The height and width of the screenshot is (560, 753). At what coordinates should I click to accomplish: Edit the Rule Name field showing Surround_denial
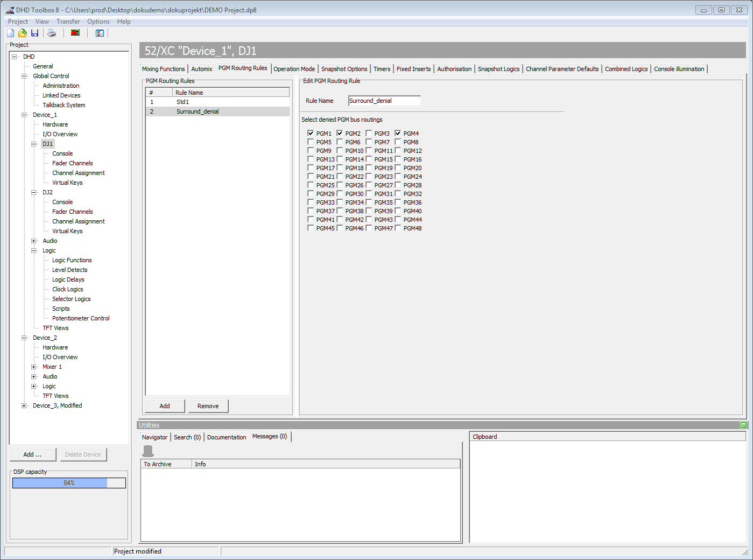384,101
